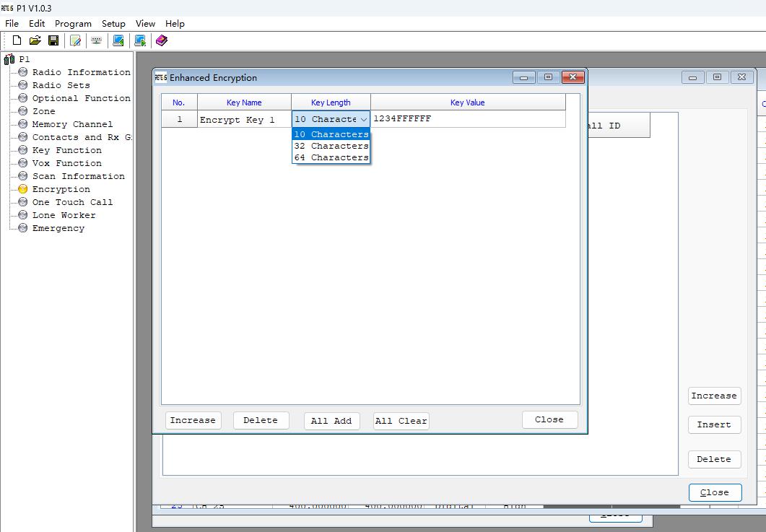
Task: Click the Key Name cell Encrypt Key 1
Action: (x=244, y=119)
